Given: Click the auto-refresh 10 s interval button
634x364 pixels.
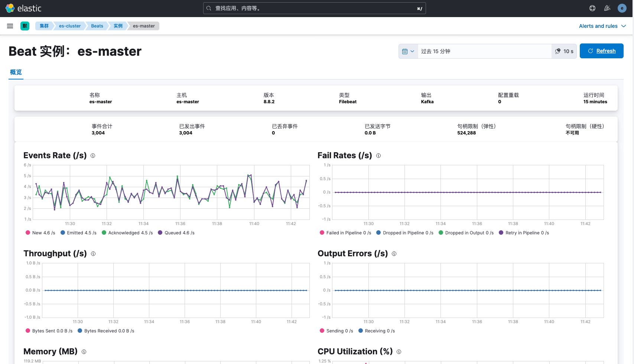Looking at the screenshot, I should [x=564, y=51].
